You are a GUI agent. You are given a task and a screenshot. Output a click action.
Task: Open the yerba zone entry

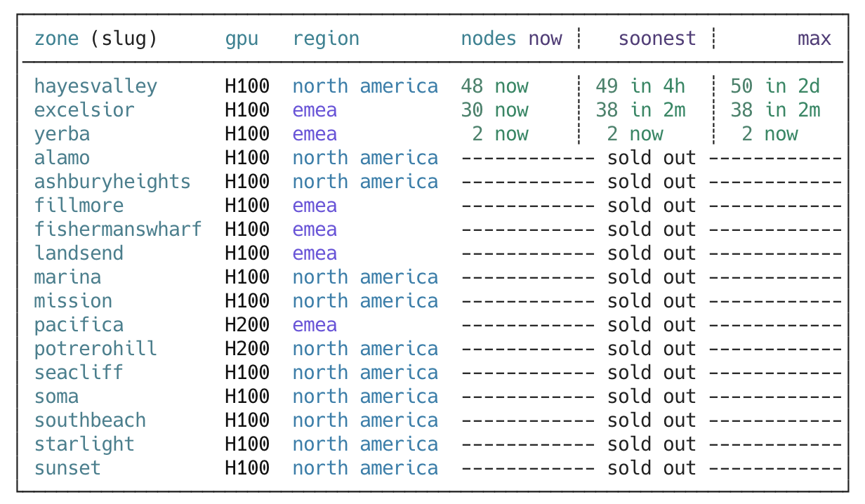(x=62, y=134)
